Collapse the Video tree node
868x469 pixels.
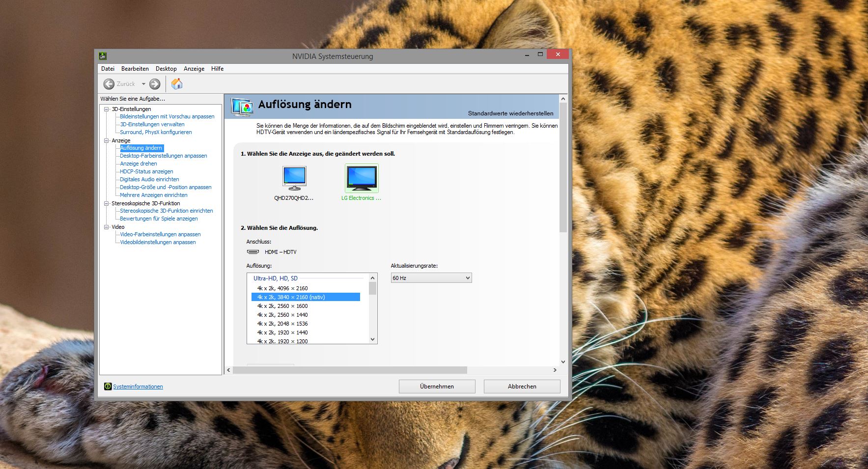(x=106, y=227)
